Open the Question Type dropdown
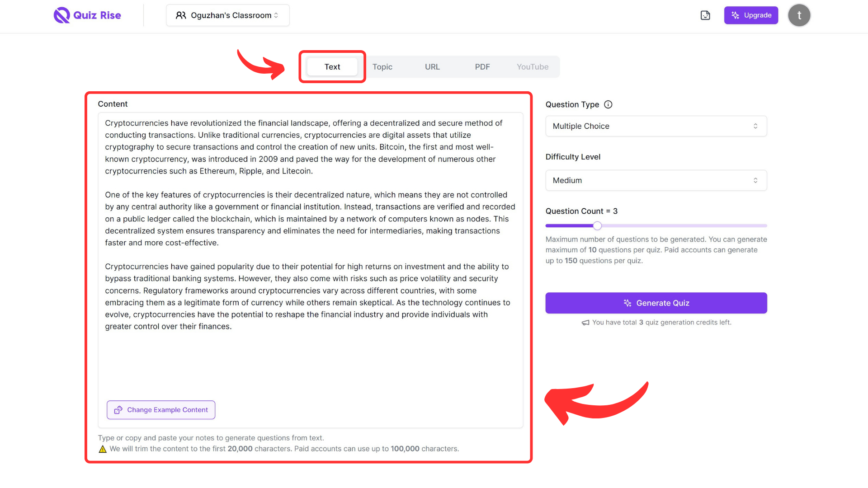The height and width of the screenshot is (488, 868). pos(656,126)
